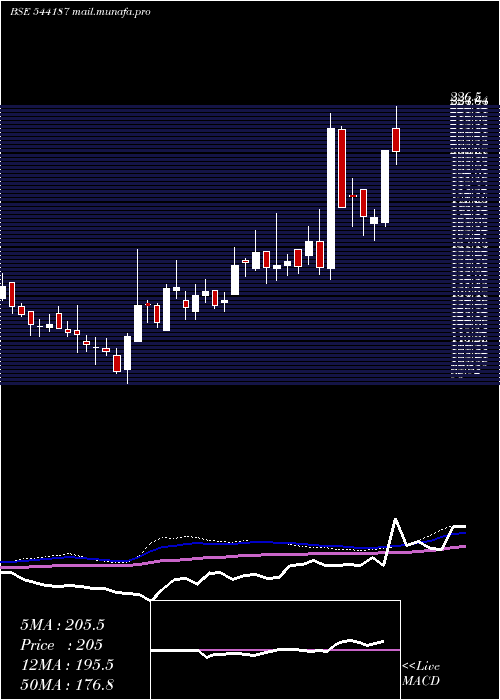Click the '12MA : 195.5' value

pos(67,665)
